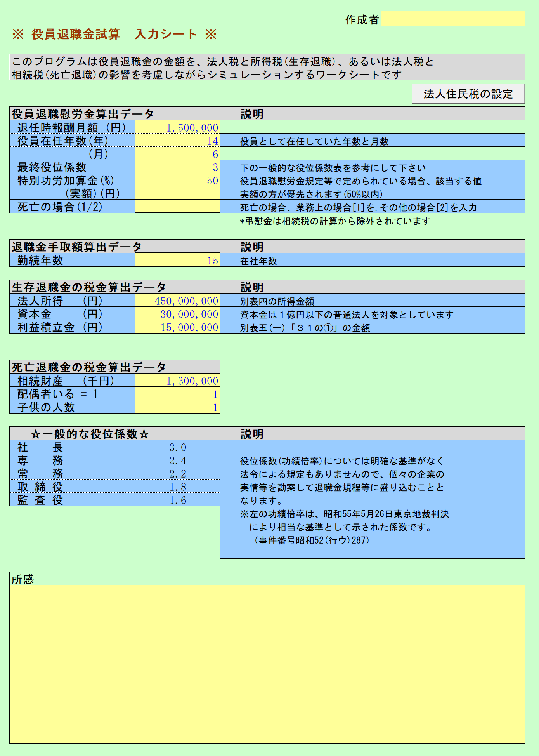Image resolution: width=539 pixels, height=756 pixels.
Task: Click the large 所感 comment area
Action: point(267,664)
